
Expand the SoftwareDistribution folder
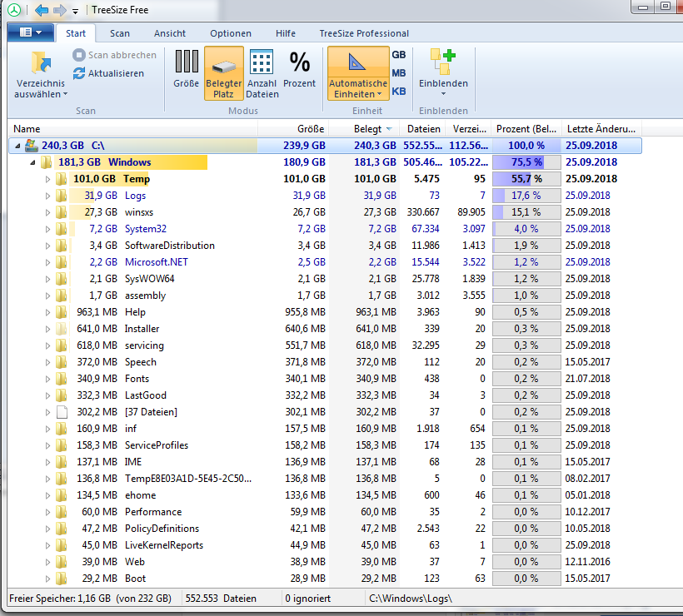tap(48, 246)
